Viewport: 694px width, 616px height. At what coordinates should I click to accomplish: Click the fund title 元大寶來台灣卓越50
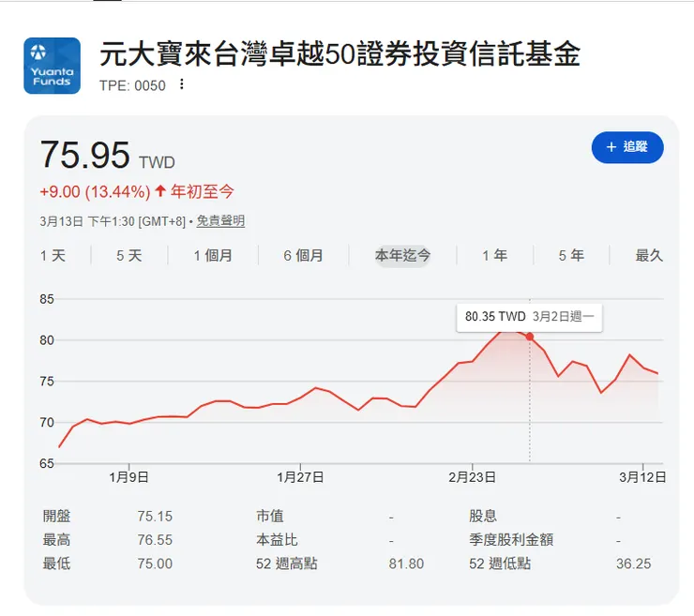(339, 54)
